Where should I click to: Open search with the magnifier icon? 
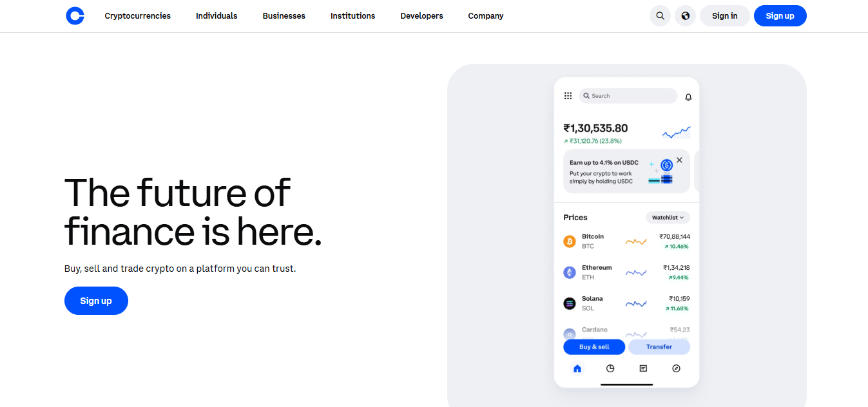[x=660, y=16]
